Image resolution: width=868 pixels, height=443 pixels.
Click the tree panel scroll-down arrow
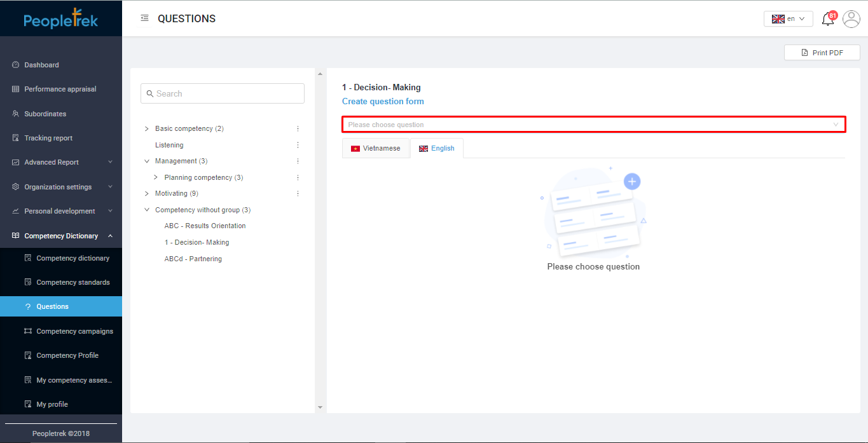(320, 407)
